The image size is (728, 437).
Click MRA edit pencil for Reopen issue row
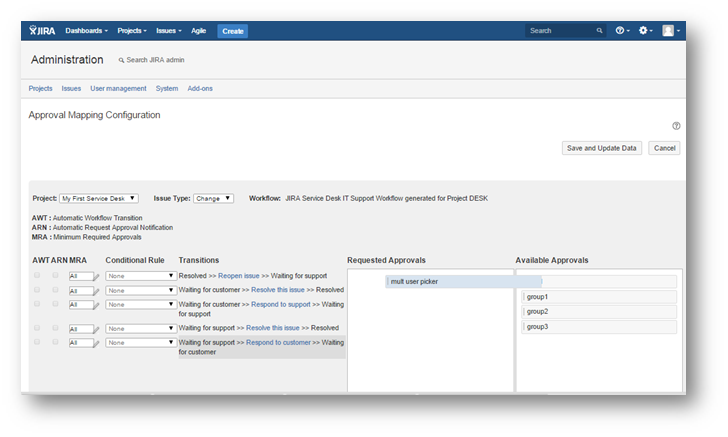coord(96,276)
